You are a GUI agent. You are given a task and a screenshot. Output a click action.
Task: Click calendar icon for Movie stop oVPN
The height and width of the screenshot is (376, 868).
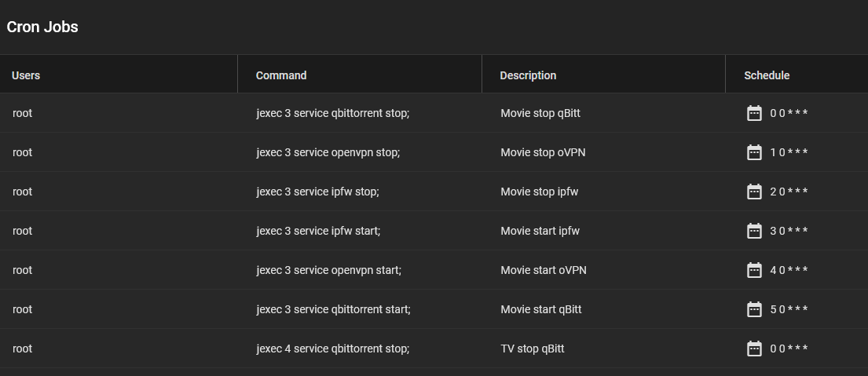[754, 152]
